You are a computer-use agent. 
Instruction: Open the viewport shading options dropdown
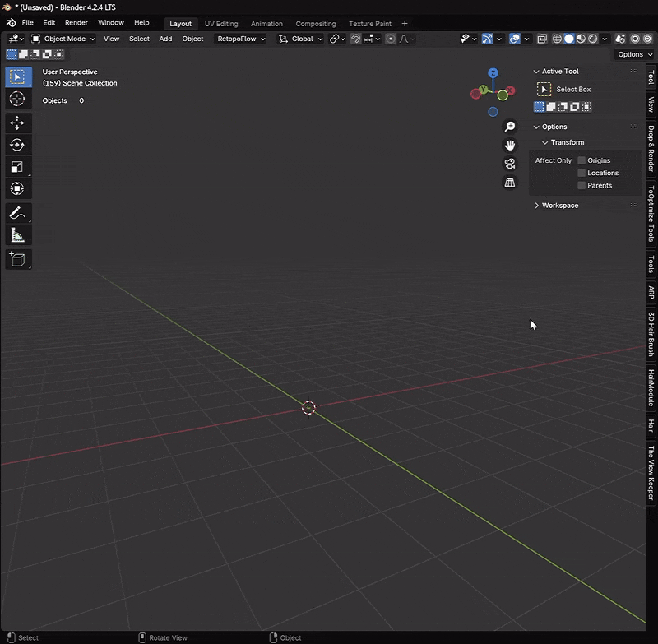point(605,39)
